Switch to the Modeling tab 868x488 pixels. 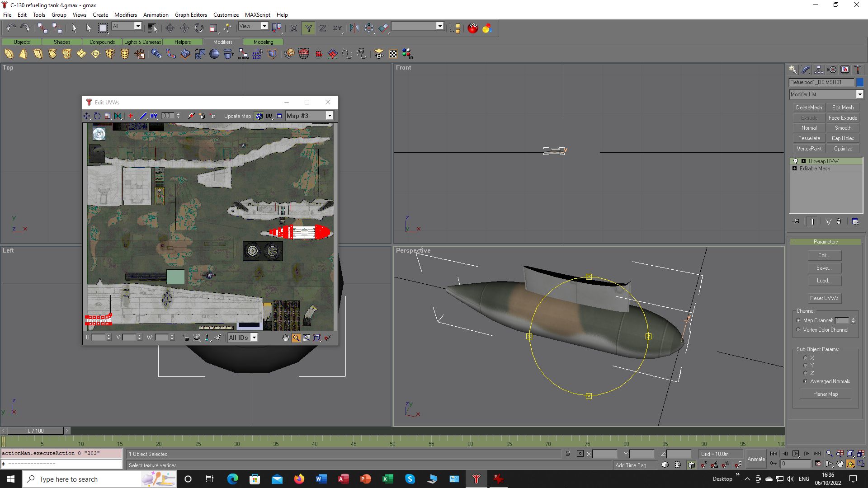[263, 42]
